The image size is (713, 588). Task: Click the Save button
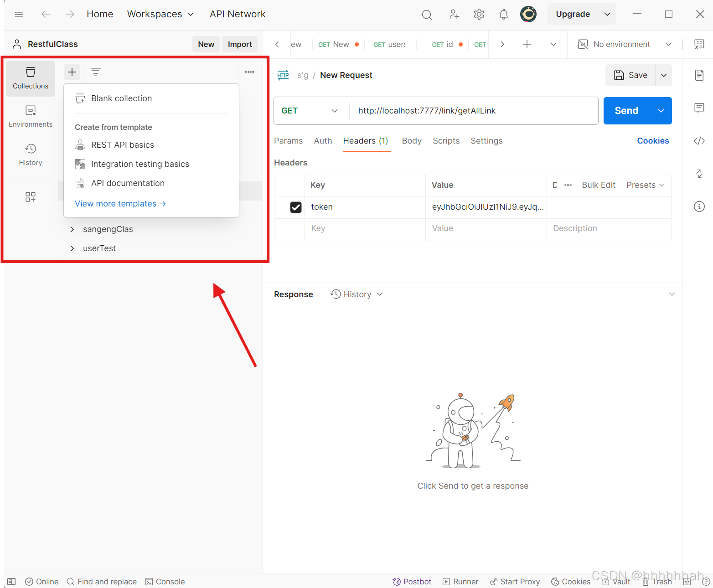click(x=630, y=75)
